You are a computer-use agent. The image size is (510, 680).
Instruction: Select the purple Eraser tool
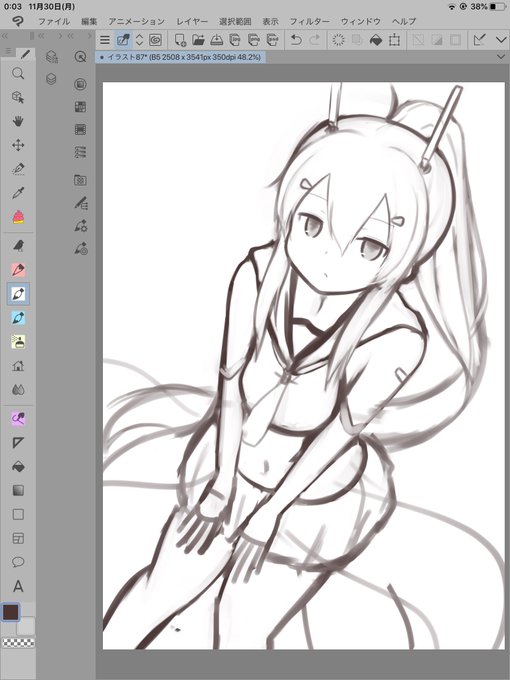click(18, 418)
